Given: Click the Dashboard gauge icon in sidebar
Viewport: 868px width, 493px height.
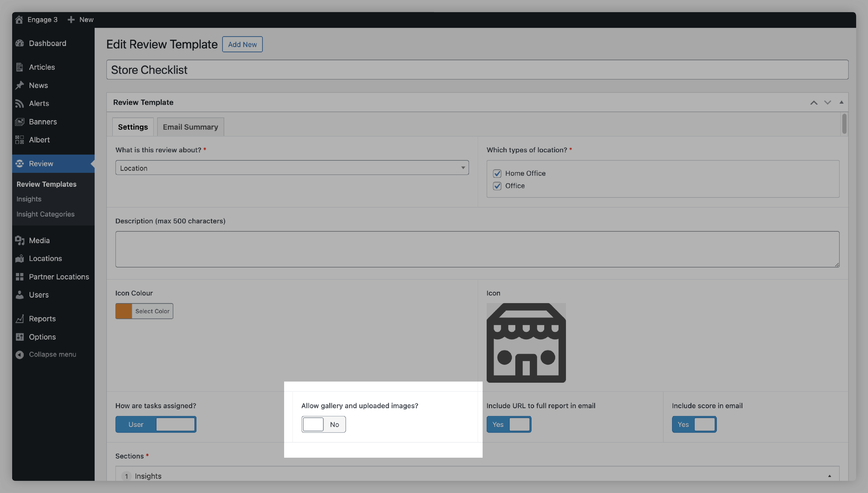Looking at the screenshot, I should [20, 43].
